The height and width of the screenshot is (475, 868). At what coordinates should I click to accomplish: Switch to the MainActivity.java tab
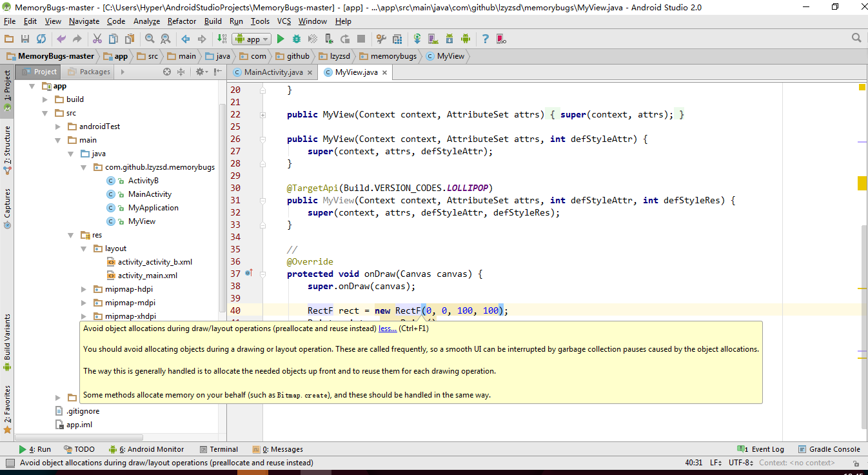tap(273, 72)
